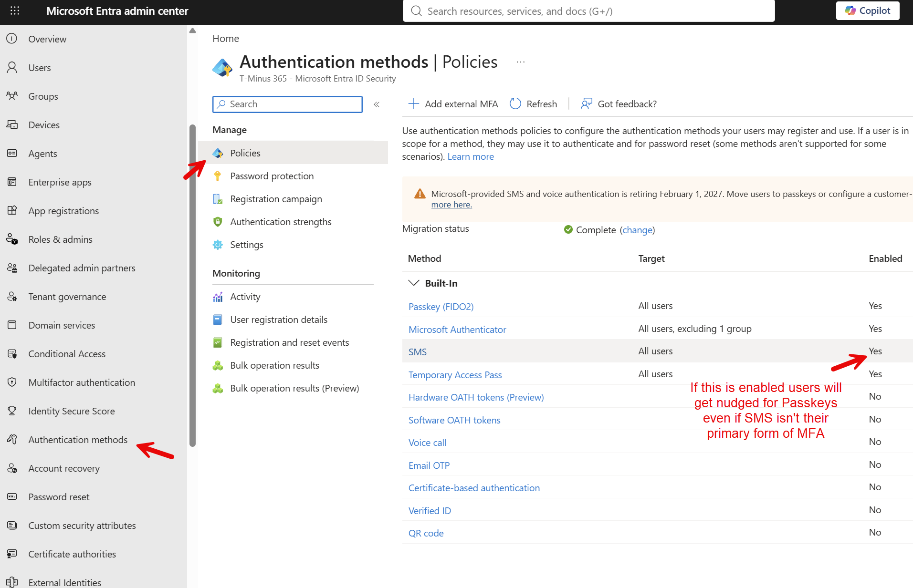
Task: Select Policies in the Manage menu
Action: click(293, 153)
